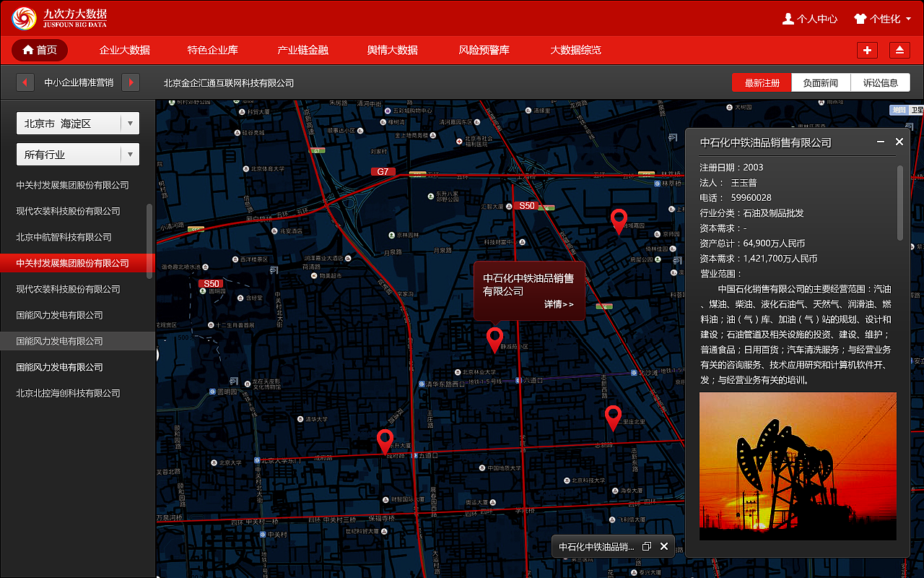This screenshot has height=578, width=924.
Task: Restore the minimized 中石化中铁油品销... window
Action: click(647, 547)
